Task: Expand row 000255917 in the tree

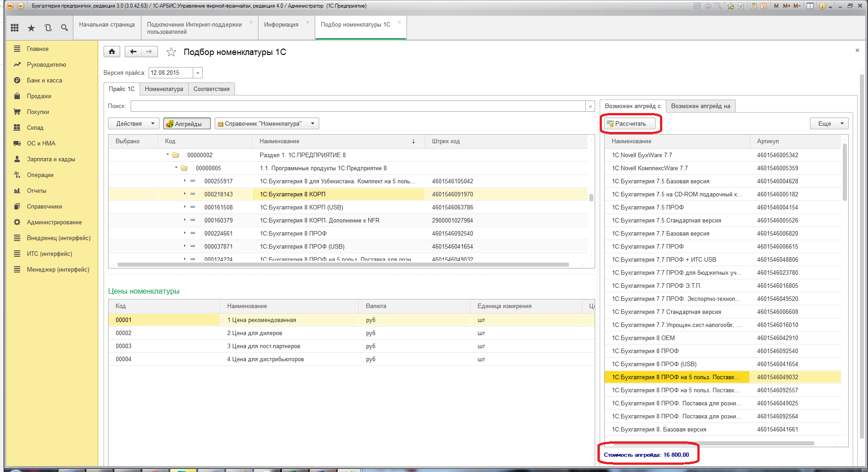Action: pos(185,181)
